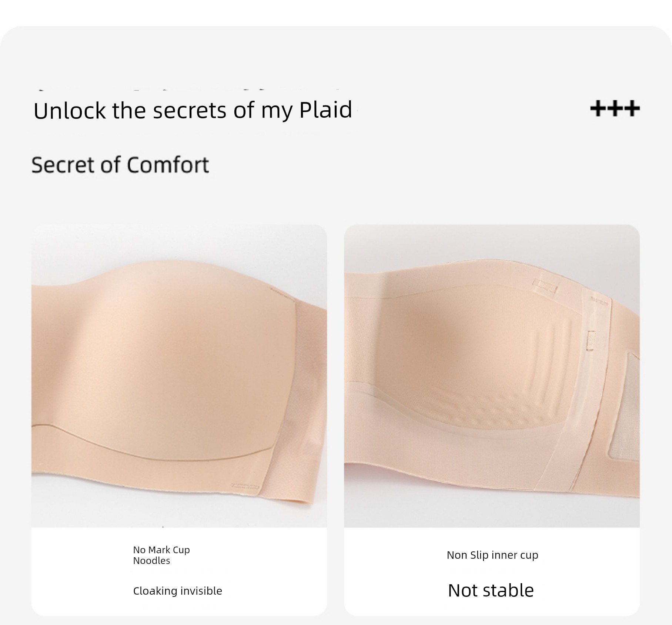
Task: Select the 'Unlock the secrets of my Plaid' heading
Action: pyautogui.click(x=193, y=110)
